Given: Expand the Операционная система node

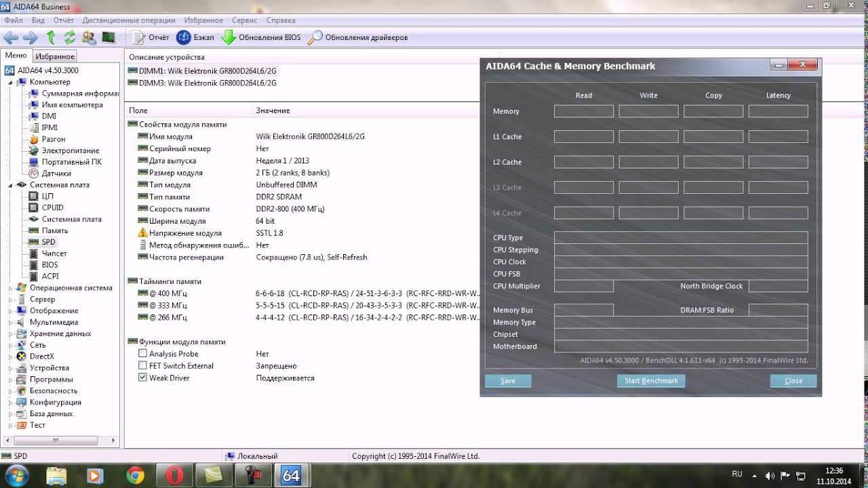Looking at the screenshot, I should click(x=10, y=288).
